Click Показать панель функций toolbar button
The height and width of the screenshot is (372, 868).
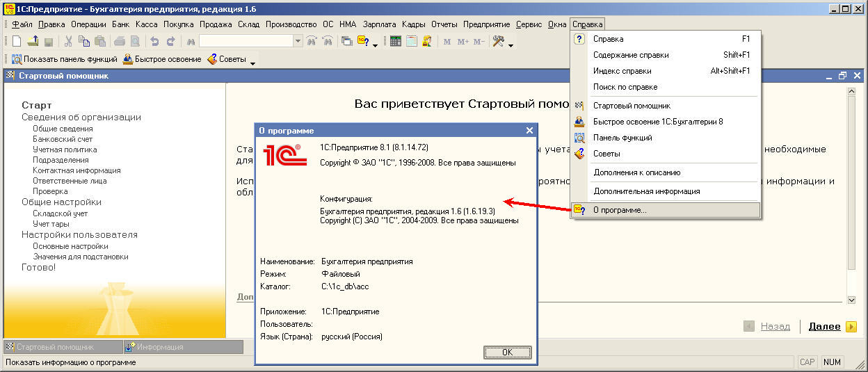pyautogui.click(x=64, y=60)
